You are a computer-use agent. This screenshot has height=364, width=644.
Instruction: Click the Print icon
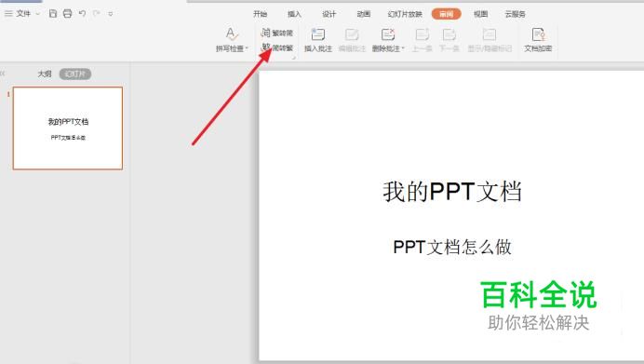click(x=67, y=14)
